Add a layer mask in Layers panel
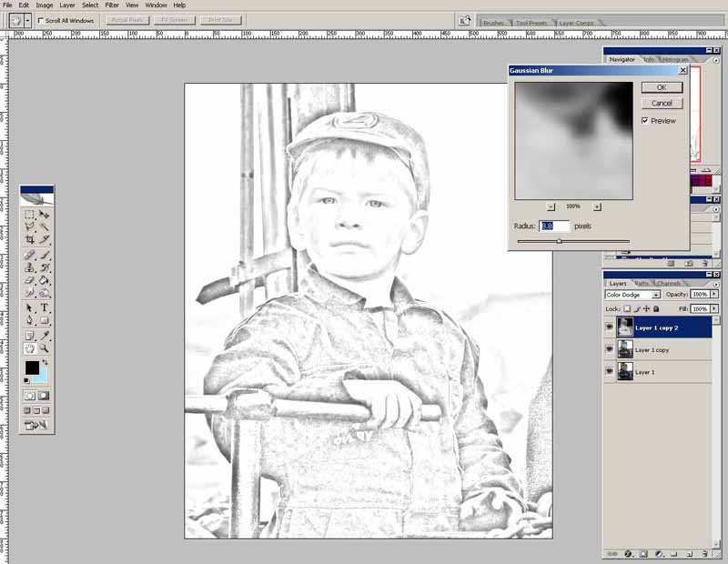This screenshot has width=728, height=564. click(x=643, y=554)
